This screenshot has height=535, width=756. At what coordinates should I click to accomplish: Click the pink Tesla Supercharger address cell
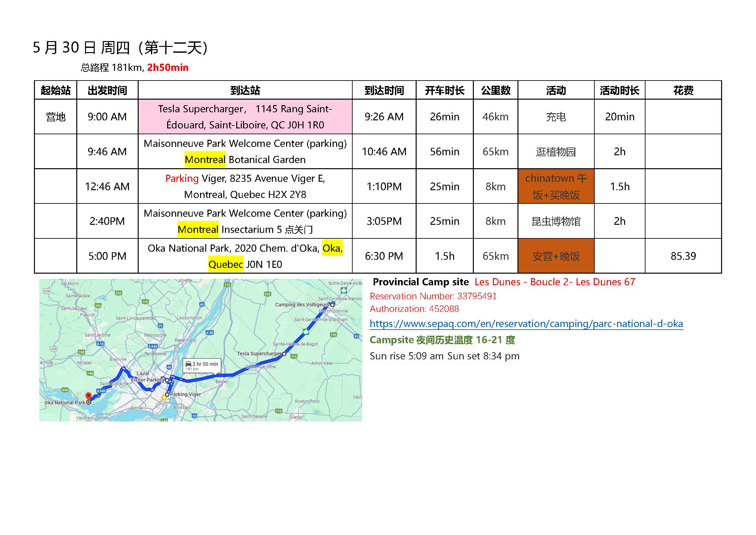[245, 117]
